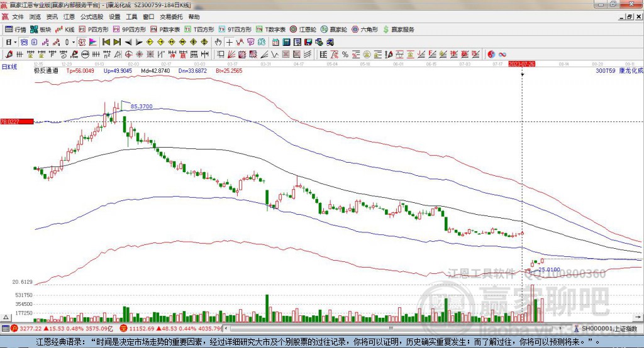Viewport: 644px width, 348px height.
Task: Click the yellow left-arrow diamond icon
Action: [150, 42]
